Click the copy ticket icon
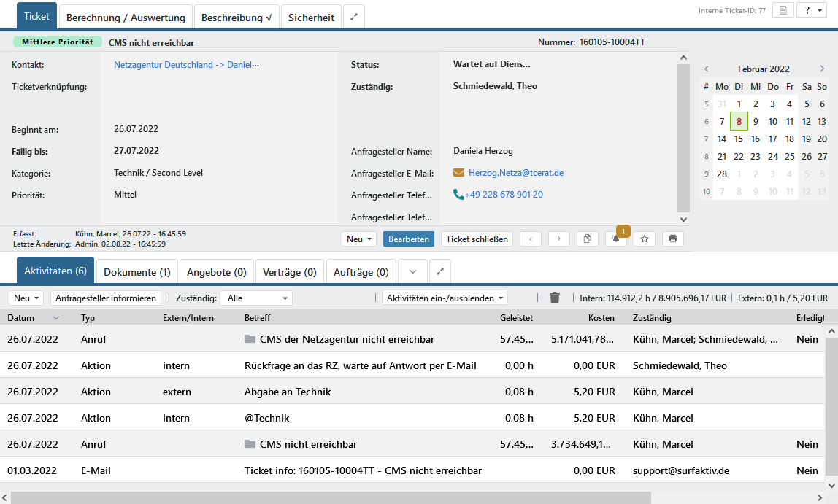The image size is (838, 504). click(587, 239)
